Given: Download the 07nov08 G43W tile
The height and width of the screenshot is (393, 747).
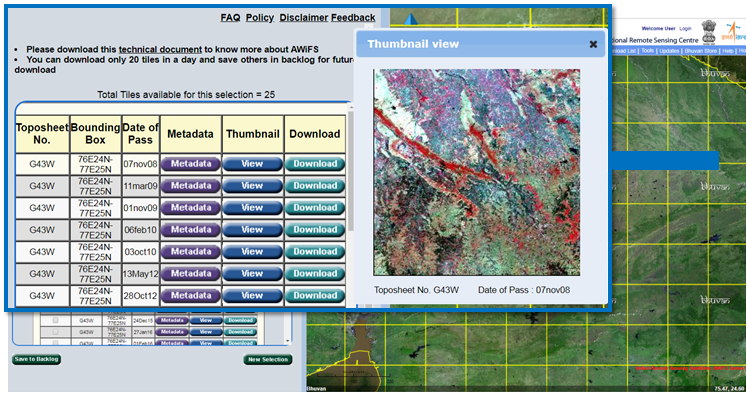Looking at the screenshot, I should [x=315, y=164].
